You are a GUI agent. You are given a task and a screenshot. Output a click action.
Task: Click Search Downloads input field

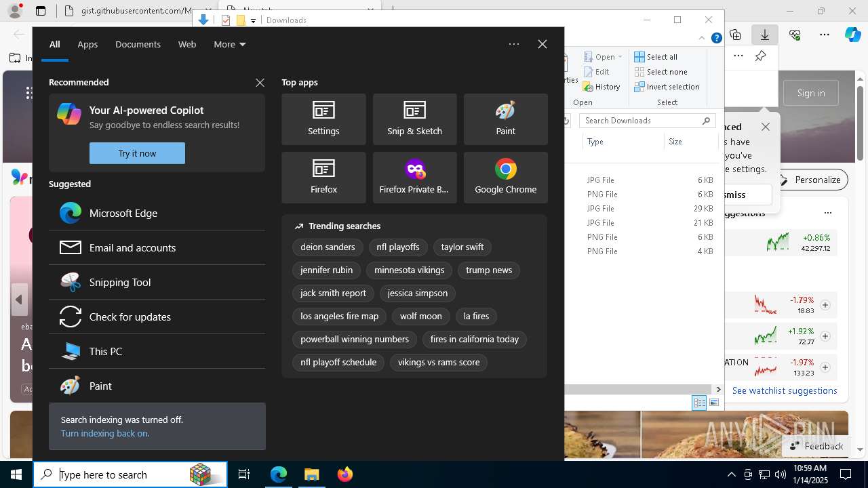point(648,121)
